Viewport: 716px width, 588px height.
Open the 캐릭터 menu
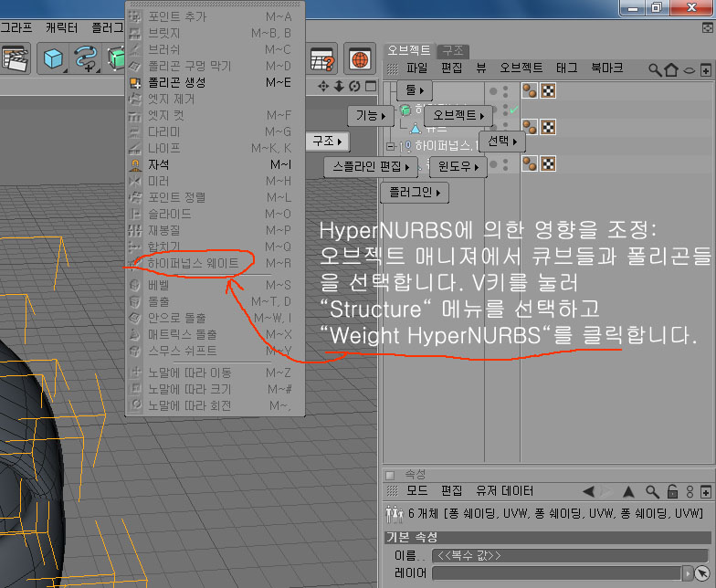tap(61, 27)
